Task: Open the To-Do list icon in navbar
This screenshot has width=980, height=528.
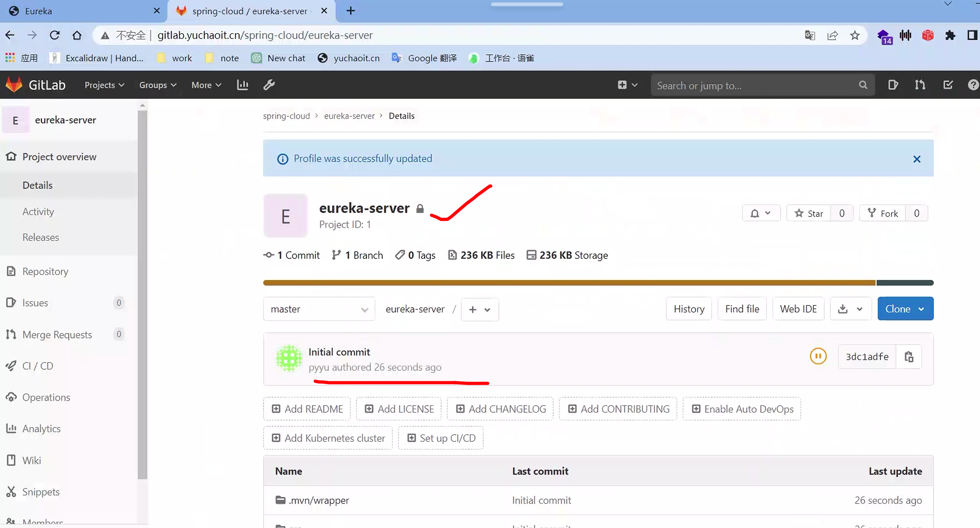Action: coord(948,85)
